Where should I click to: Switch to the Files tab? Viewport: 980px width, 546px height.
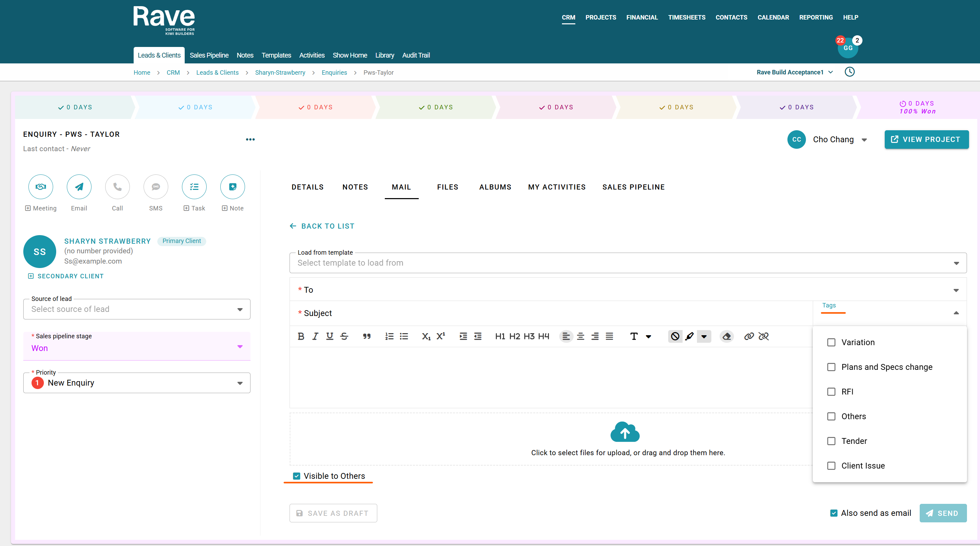448,187
